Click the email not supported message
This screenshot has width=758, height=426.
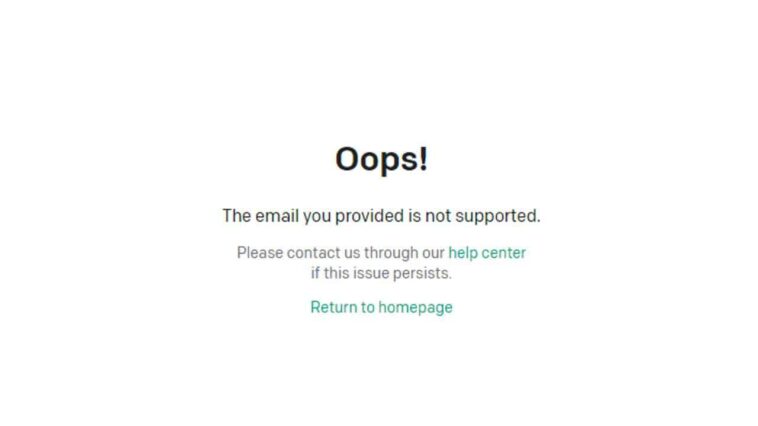(381, 216)
